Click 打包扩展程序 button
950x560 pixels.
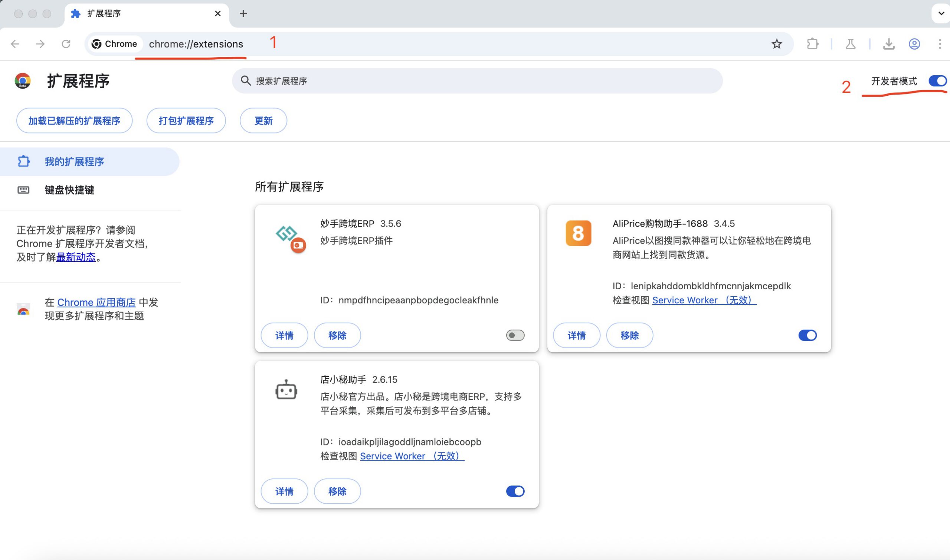186,121
